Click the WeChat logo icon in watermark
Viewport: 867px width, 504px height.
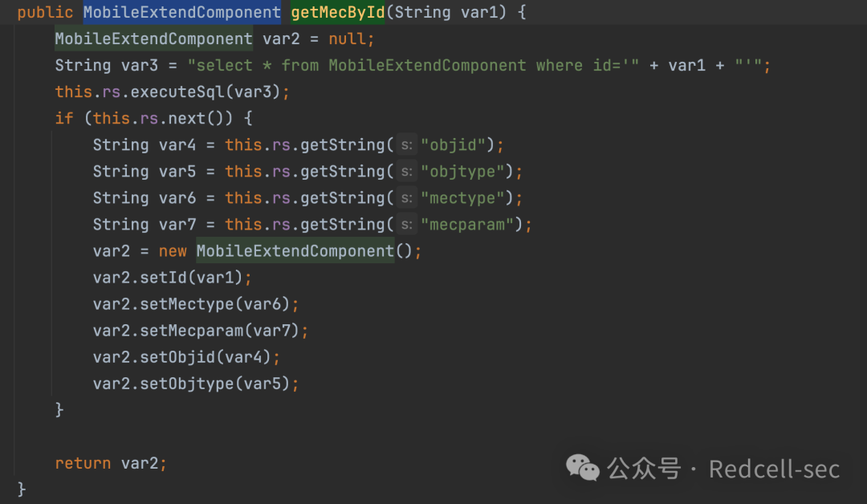coord(582,468)
